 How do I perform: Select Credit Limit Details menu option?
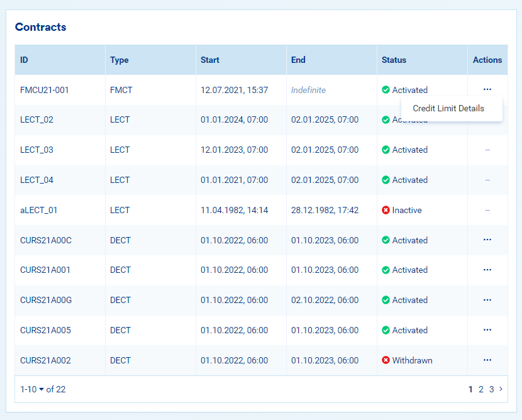[x=448, y=109]
